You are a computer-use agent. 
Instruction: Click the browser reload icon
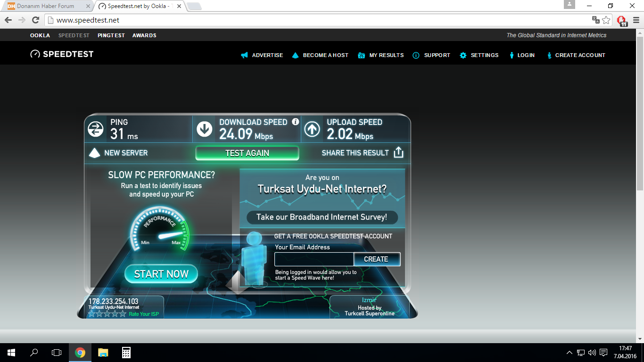coord(35,20)
